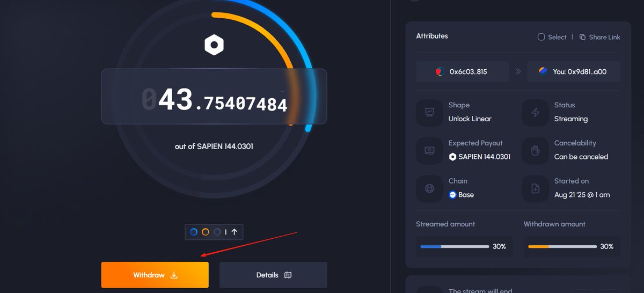Click the Share Link copy icon
The height and width of the screenshot is (293, 644).
click(x=583, y=37)
